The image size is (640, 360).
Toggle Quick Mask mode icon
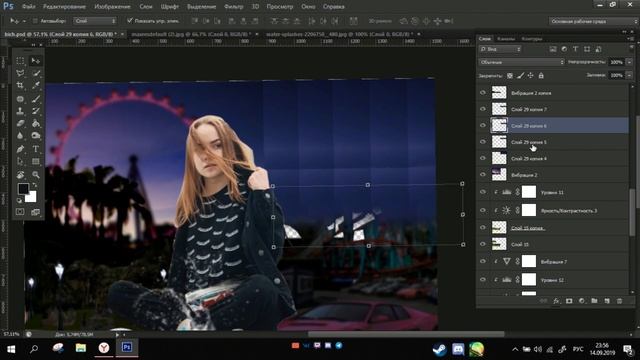coord(20,212)
